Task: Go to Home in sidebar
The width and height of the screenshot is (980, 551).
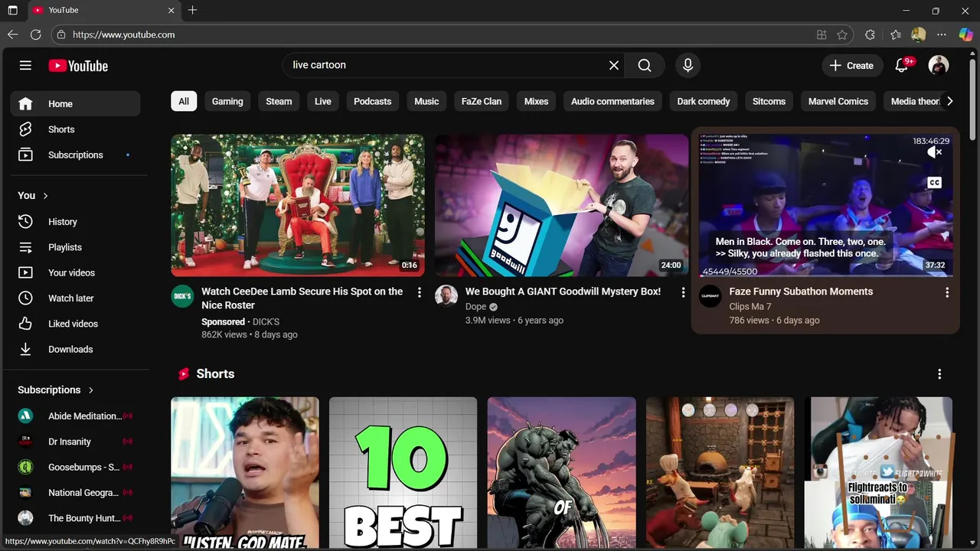Action: [x=75, y=104]
